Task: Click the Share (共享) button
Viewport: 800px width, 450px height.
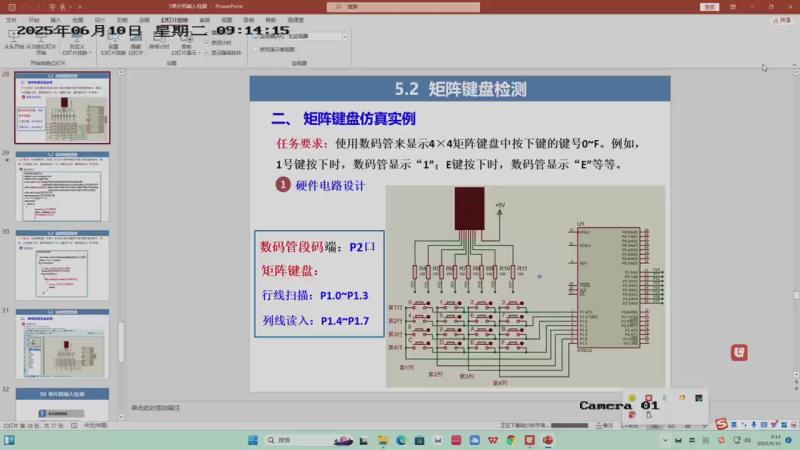Action: click(x=781, y=20)
